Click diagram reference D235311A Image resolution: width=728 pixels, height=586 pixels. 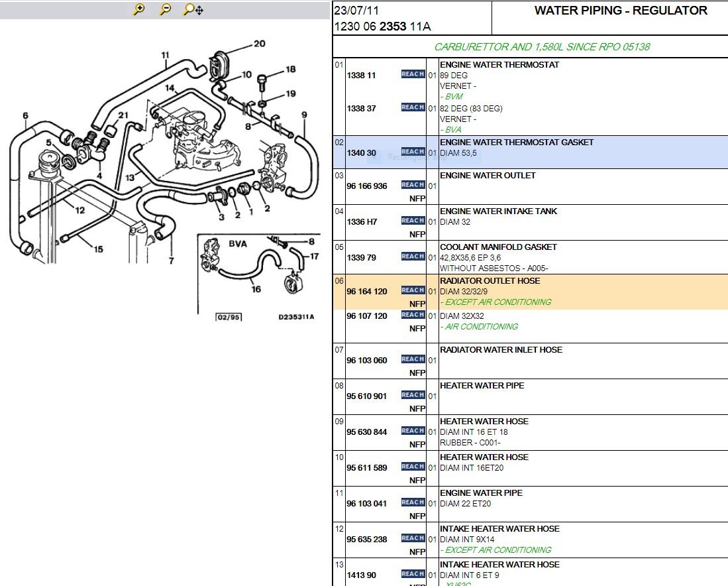click(x=296, y=317)
